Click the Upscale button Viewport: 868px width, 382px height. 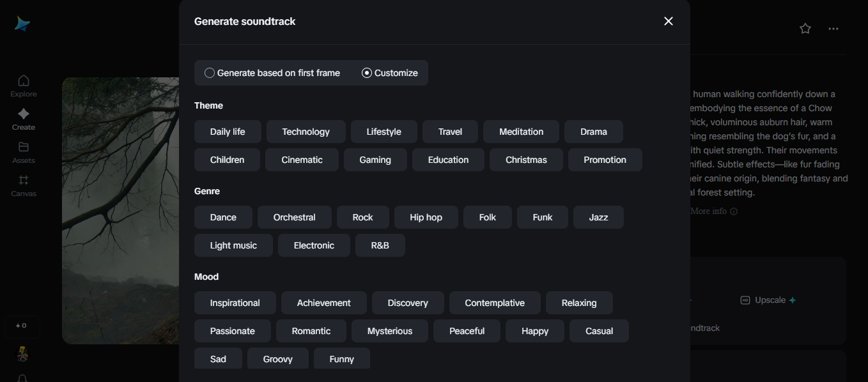tap(767, 300)
